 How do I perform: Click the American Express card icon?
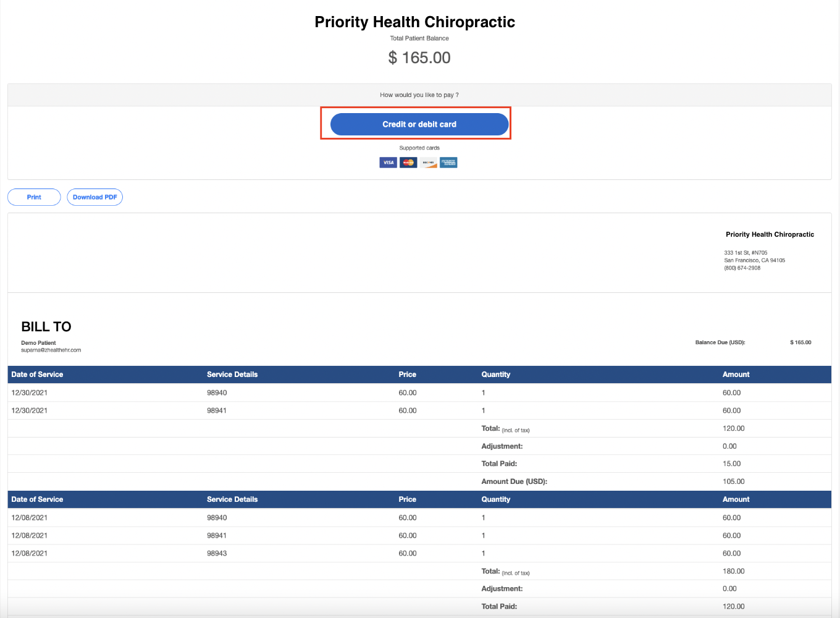(x=448, y=163)
